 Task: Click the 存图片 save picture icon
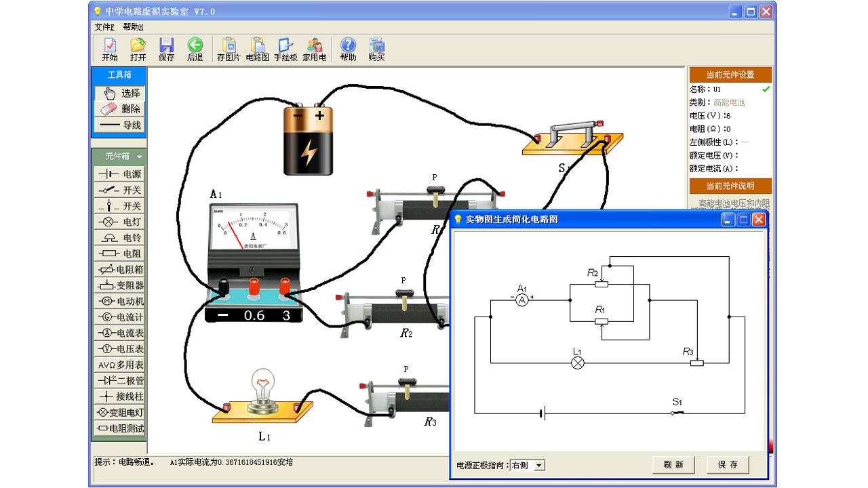coord(229,49)
